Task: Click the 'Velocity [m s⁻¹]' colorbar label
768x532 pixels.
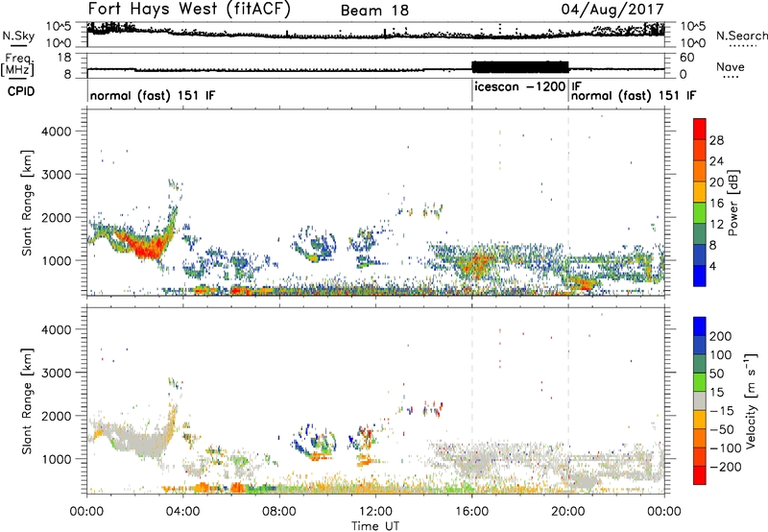Action: 750,400
